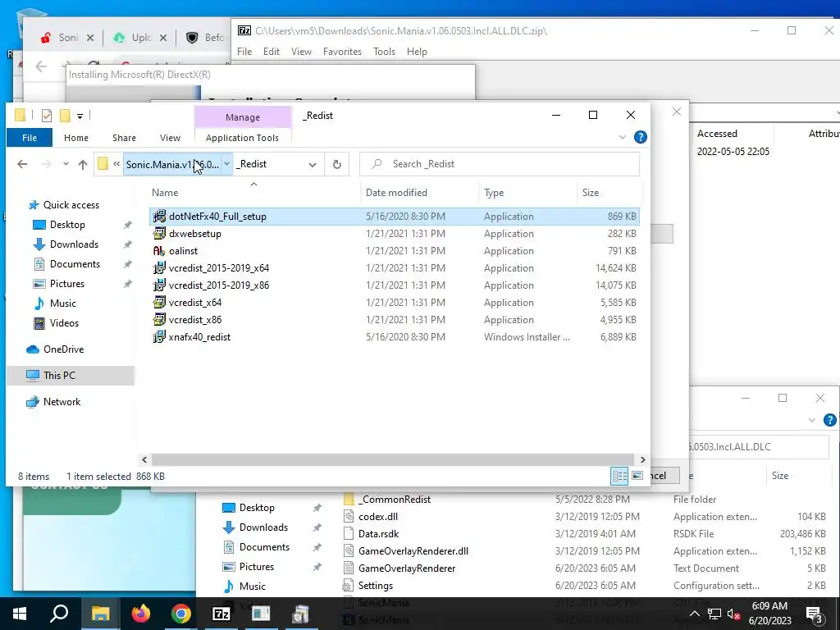
Task: Open the address bar history dropdown
Action: click(313, 164)
